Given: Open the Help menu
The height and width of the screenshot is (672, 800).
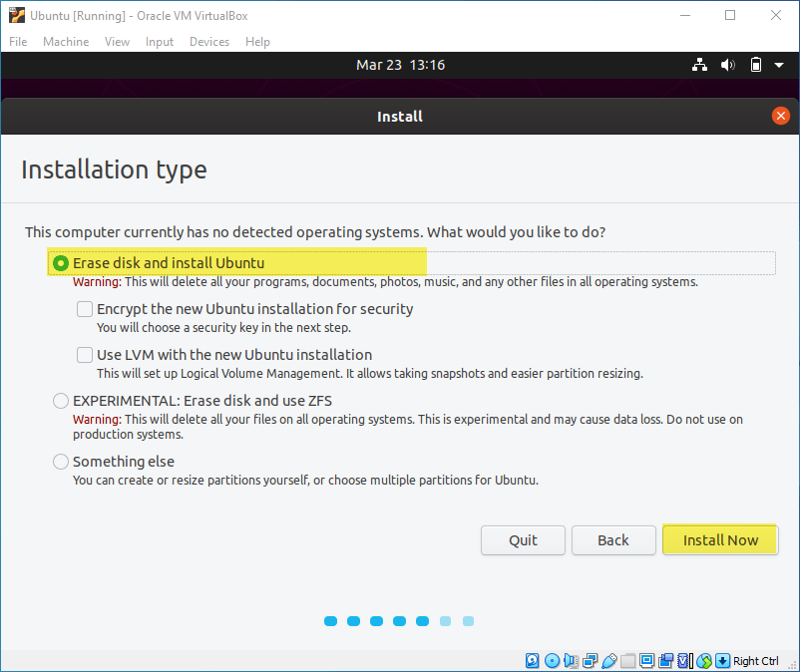Looking at the screenshot, I should coord(257,42).
